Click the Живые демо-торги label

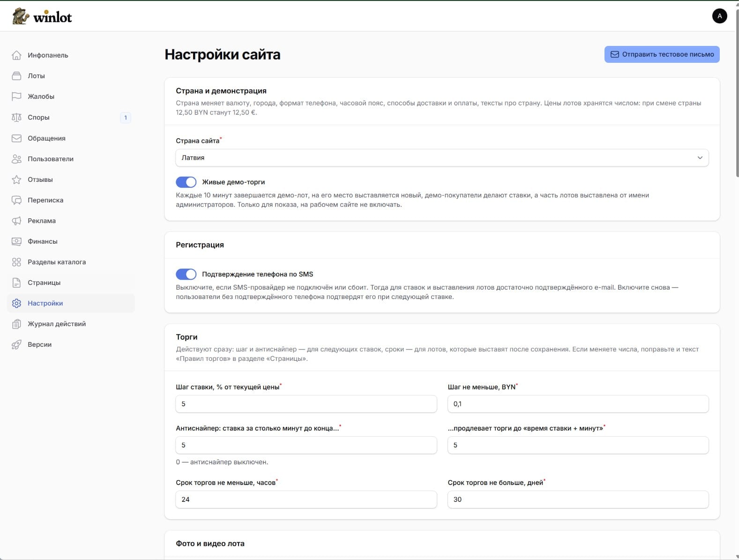click(x=233, y=182)
